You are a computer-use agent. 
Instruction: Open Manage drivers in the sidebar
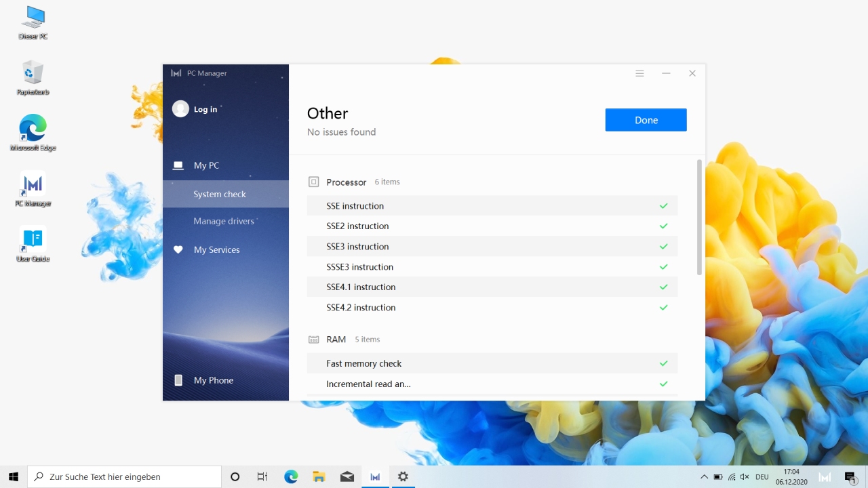(x=224, y=221)
